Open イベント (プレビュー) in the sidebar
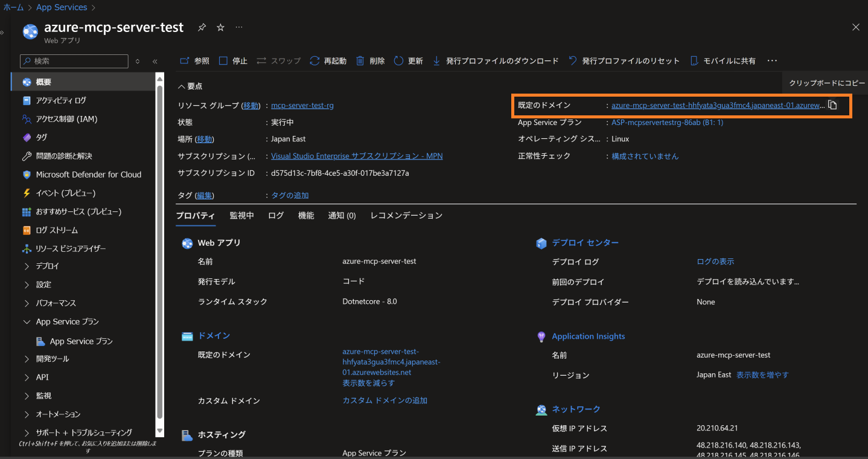Screen dimensions: 868x459 pos(83,193)
